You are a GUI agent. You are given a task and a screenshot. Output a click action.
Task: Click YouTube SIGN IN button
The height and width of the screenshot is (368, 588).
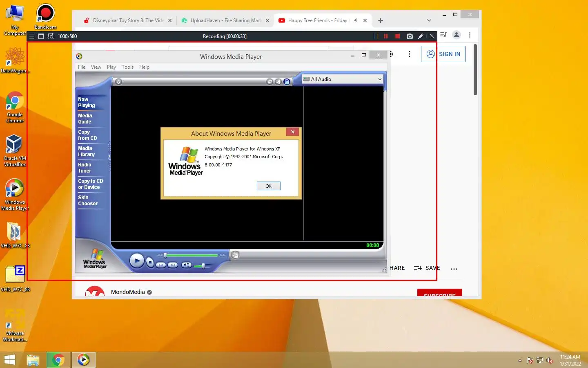pos(443,54)
